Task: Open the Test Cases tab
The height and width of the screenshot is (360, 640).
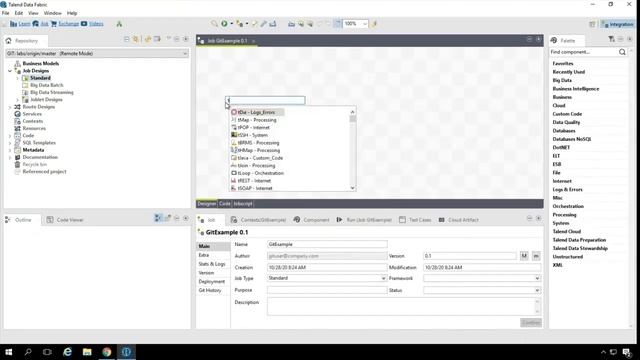Action: point(415,220)
